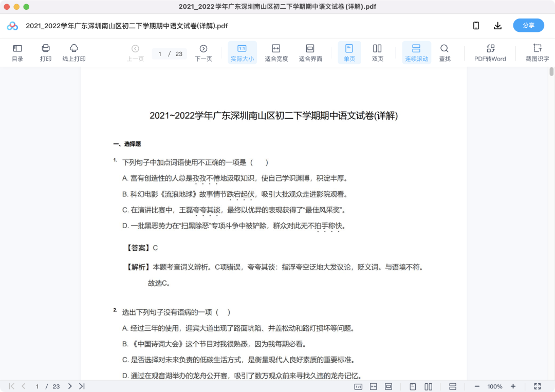This screenshot has width=555, height=392.
Task: Click option B 《中国诗词大会》 line
Action: pyautogui.click(x=214, y=344)
